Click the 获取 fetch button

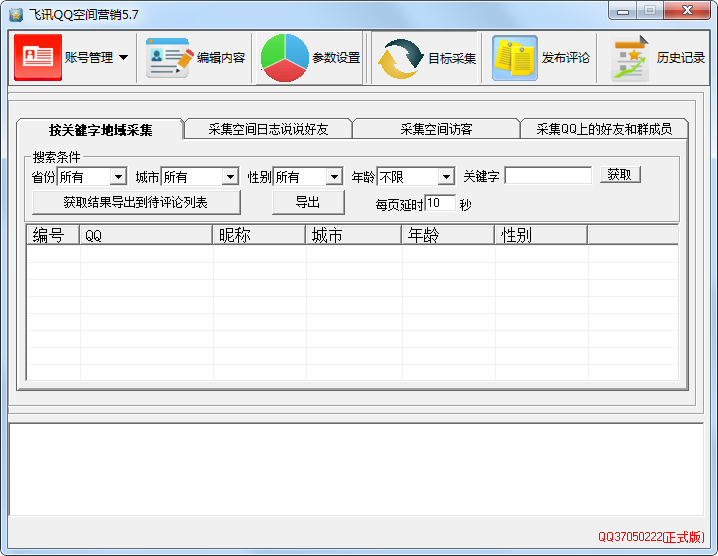(620, 175)
